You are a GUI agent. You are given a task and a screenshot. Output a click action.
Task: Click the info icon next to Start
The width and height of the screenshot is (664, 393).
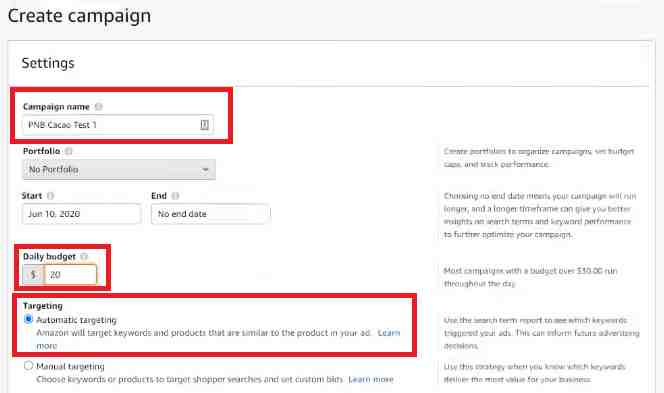pyautogui.click(x=50, y=196)
